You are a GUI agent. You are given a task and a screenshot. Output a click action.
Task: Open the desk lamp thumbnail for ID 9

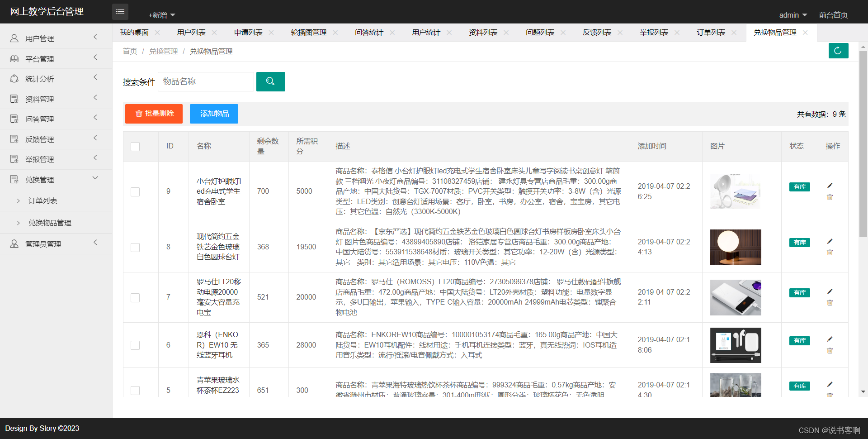pyautogui.click(x=736, y=191)
